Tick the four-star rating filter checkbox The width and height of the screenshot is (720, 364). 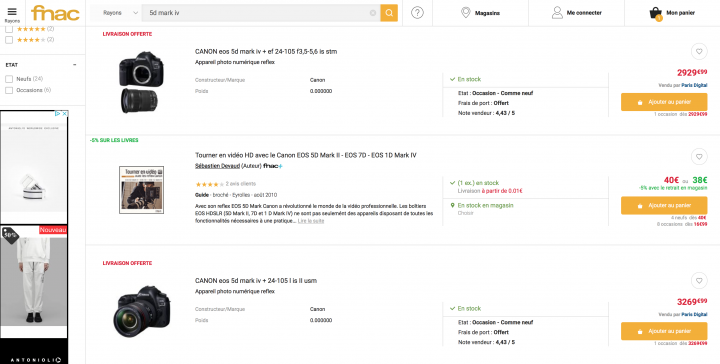9,40
